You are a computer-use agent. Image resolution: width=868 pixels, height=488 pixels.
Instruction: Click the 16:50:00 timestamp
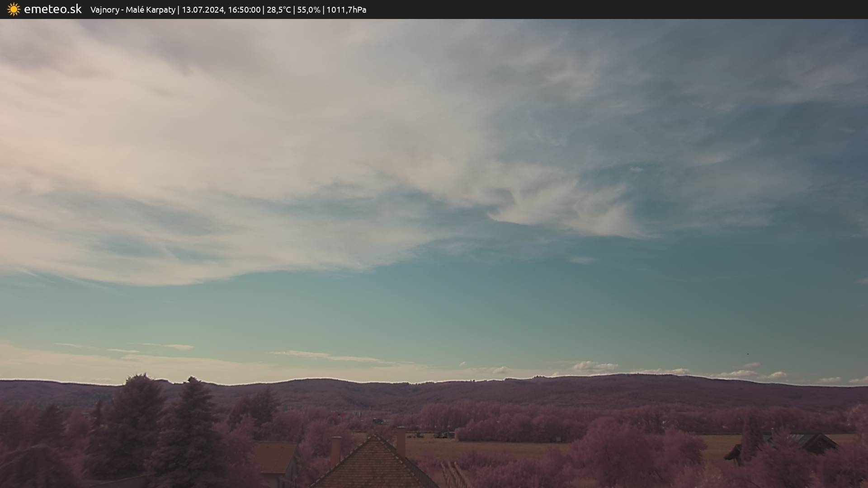[244, 10]
